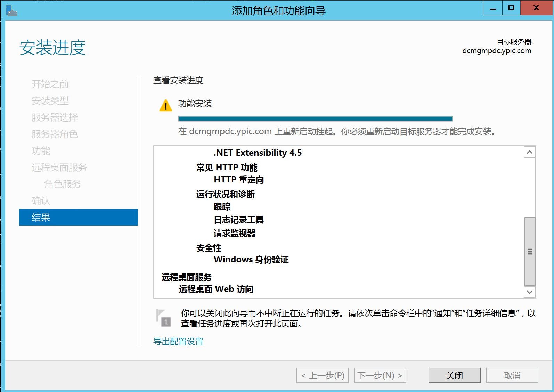Click the installation progress bar

315,119
